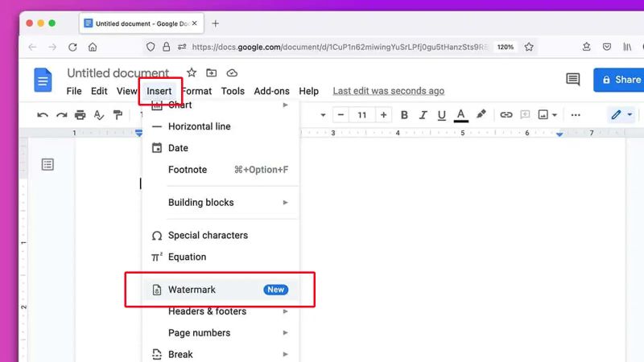Expand the Chart submenu
This screenshot has height=362, width=644.
221,105
